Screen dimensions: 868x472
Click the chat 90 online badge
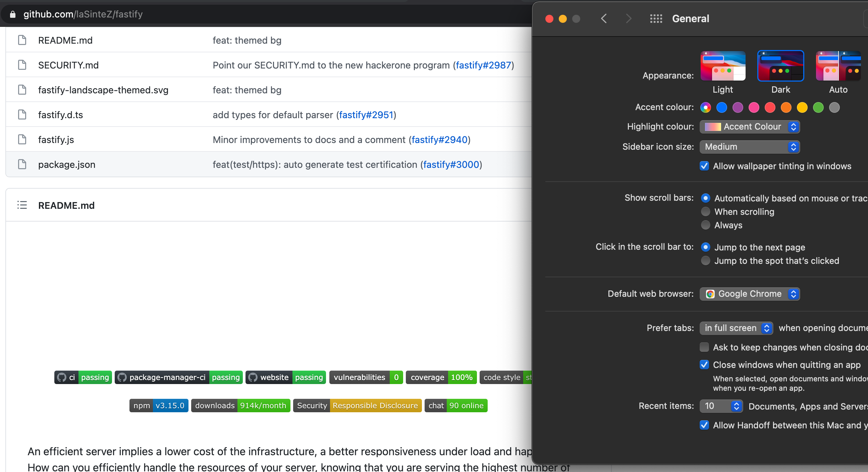click(x=456, y=406)
